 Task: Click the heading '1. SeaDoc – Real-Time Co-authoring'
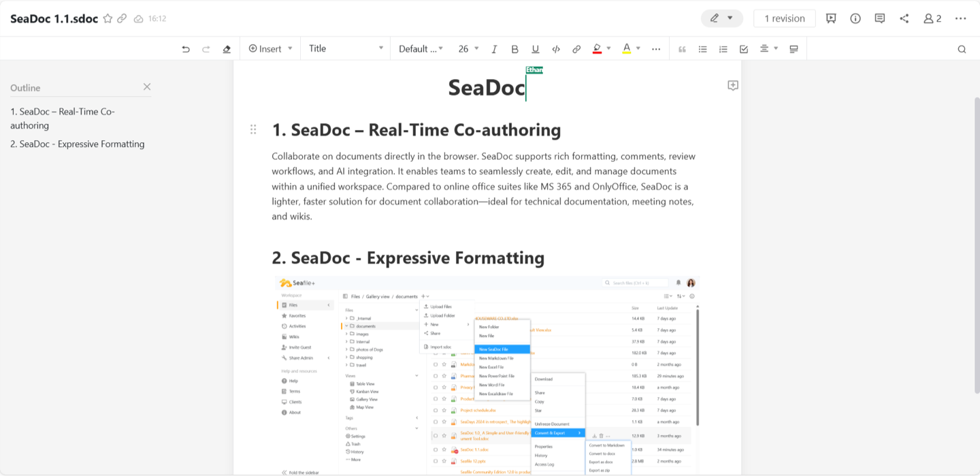pyautogui.click(x=416, y=130)
